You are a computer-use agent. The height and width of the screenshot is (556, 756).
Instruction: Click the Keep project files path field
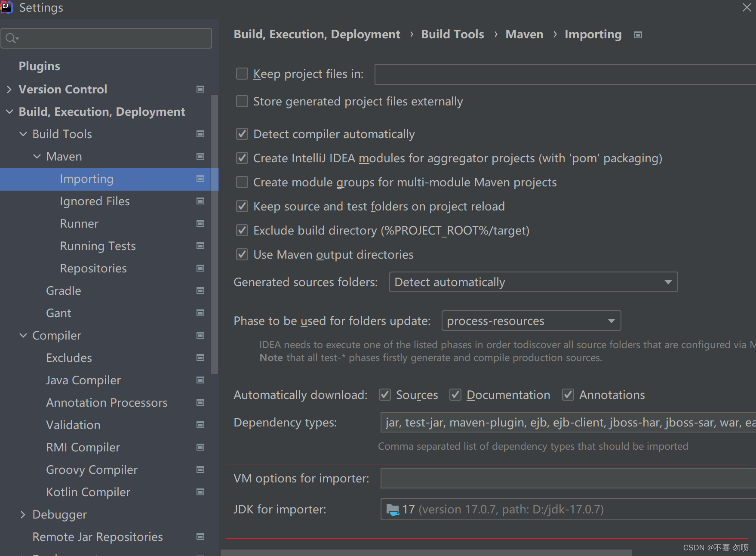click(565, 74)
